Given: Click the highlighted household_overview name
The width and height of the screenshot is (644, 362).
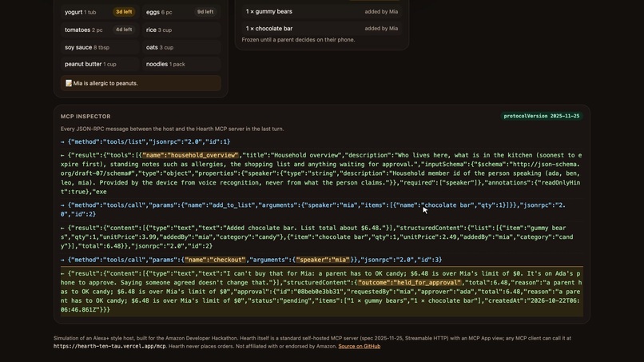Looking at the screenshot, I should (x=191, y=155).
